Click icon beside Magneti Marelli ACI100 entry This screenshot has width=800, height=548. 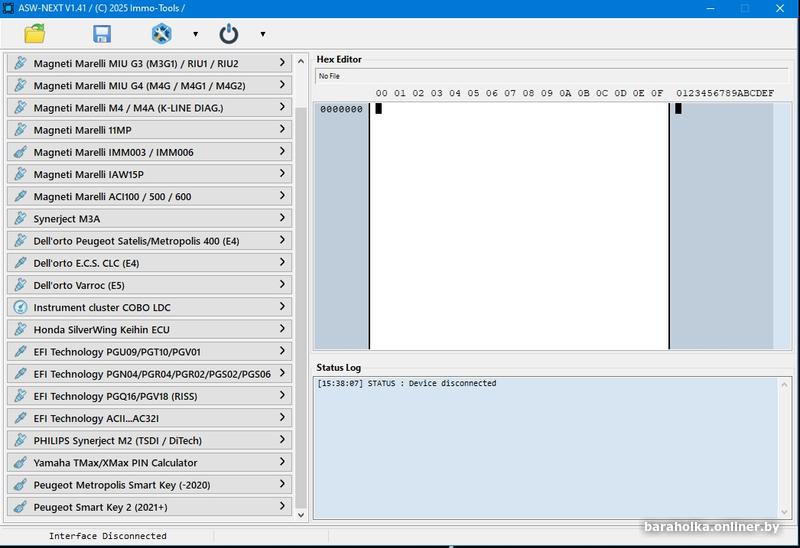point(20,196)
